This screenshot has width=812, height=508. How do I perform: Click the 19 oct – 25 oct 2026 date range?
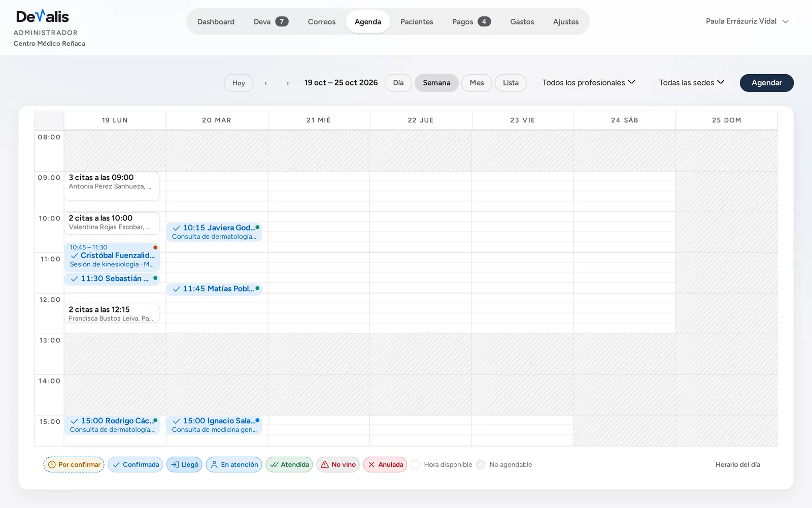pos(341,83)
